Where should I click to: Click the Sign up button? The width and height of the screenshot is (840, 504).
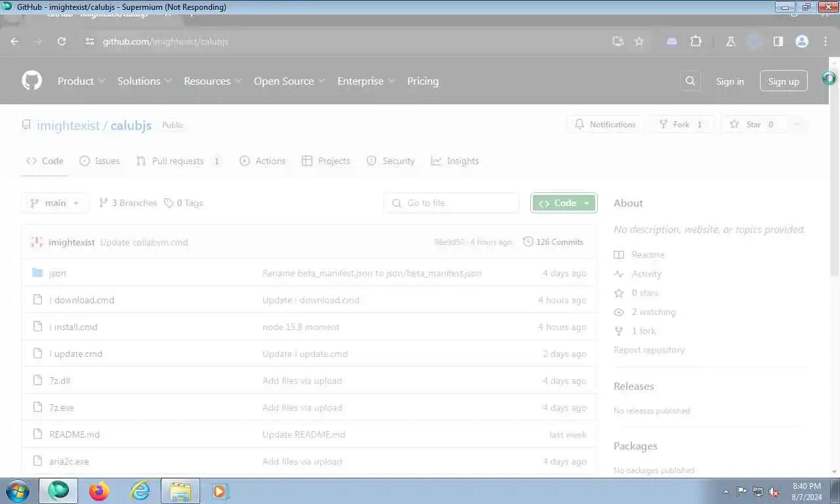coord(784,81)
